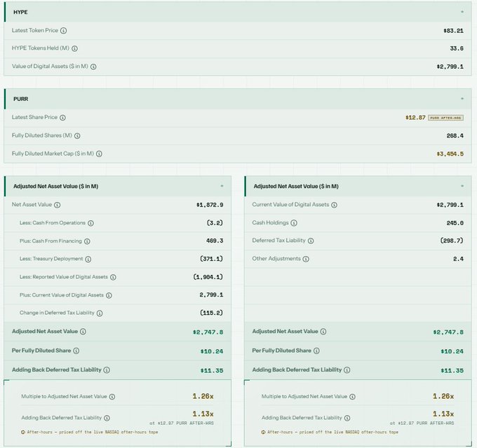Image resolution: width=477 pixels, height=448 pixels.
Task: Click left panel 1.26x multiple
Action: (203, 396)
